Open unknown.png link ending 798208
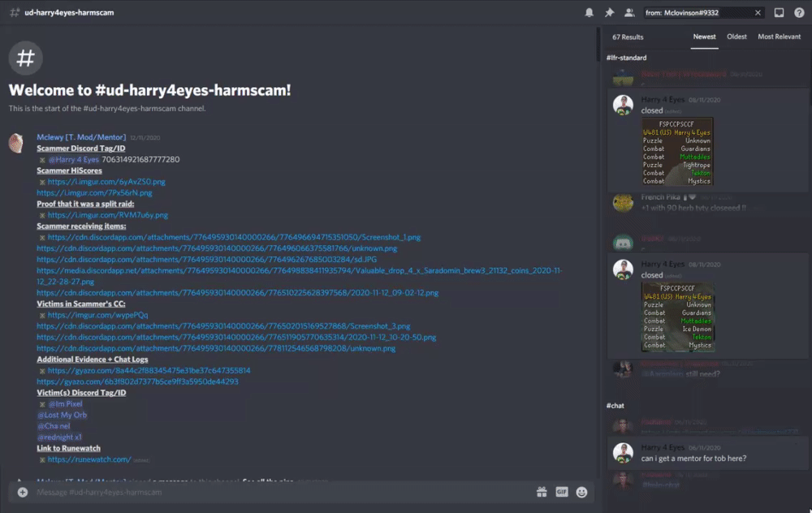Screen dimensions: 812x513 [x=216, y=348]
